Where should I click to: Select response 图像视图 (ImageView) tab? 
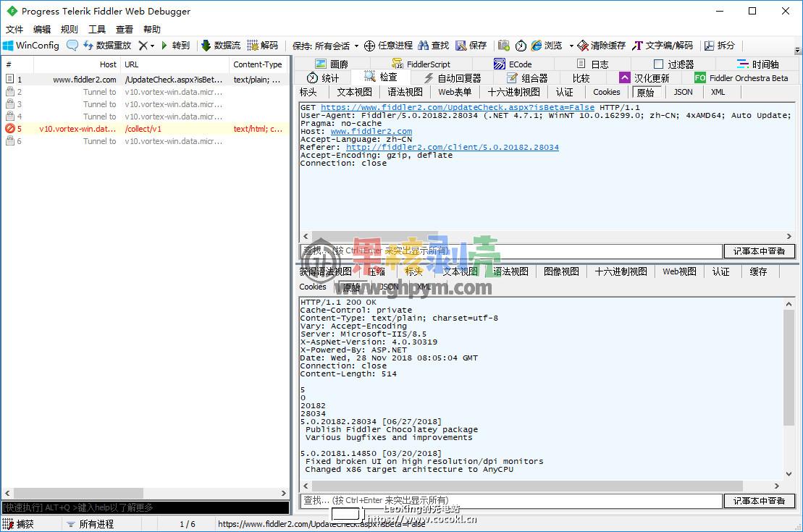click(x=561, y=271)
